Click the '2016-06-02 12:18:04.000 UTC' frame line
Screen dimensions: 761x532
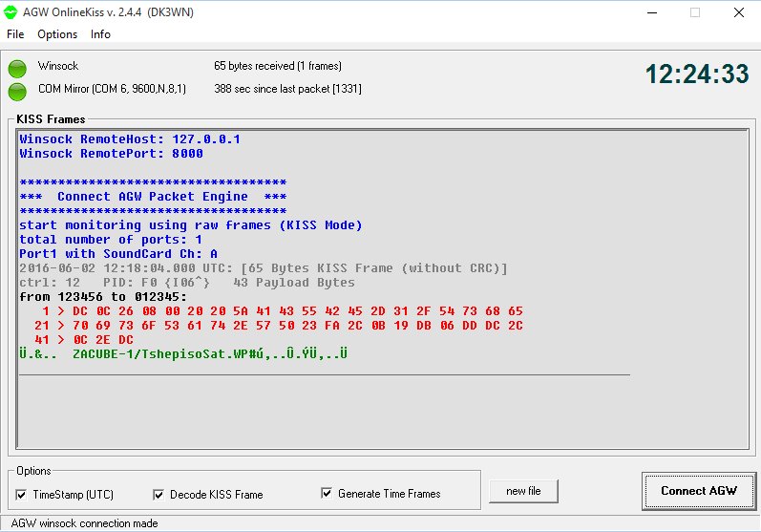[263, 268]
